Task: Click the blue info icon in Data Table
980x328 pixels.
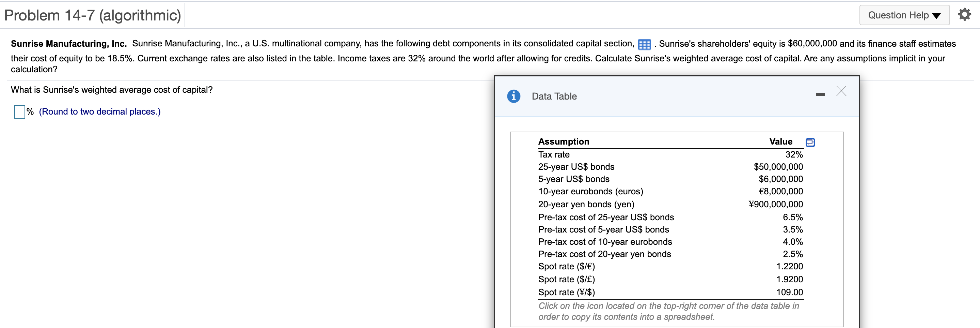Action: (513, 96)
